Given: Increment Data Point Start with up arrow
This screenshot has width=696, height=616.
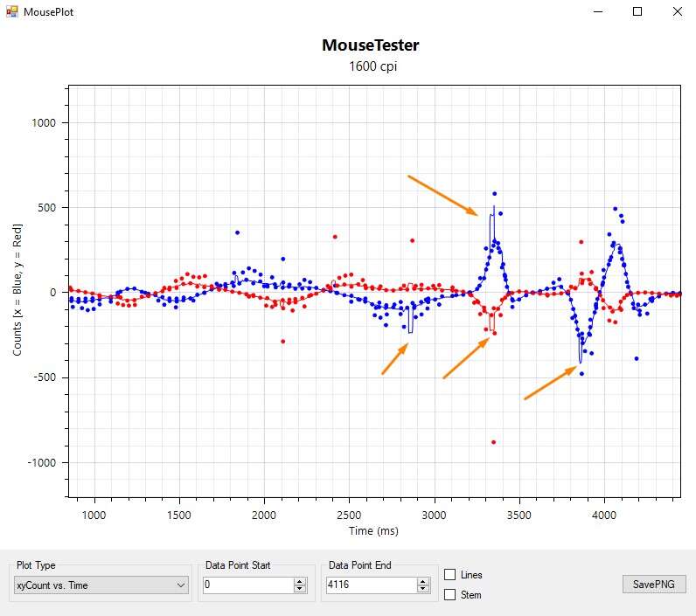Looking at the screenshot, I should [x=300, y=581].
